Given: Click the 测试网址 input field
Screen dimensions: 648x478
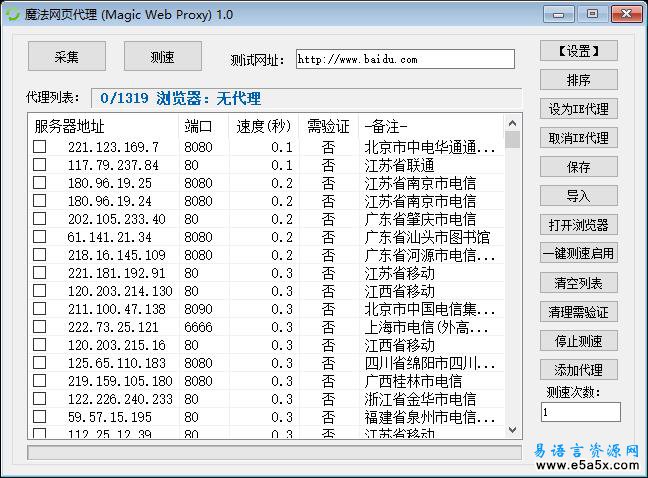Looking at the screenshot, I should [x=405, y=59].
